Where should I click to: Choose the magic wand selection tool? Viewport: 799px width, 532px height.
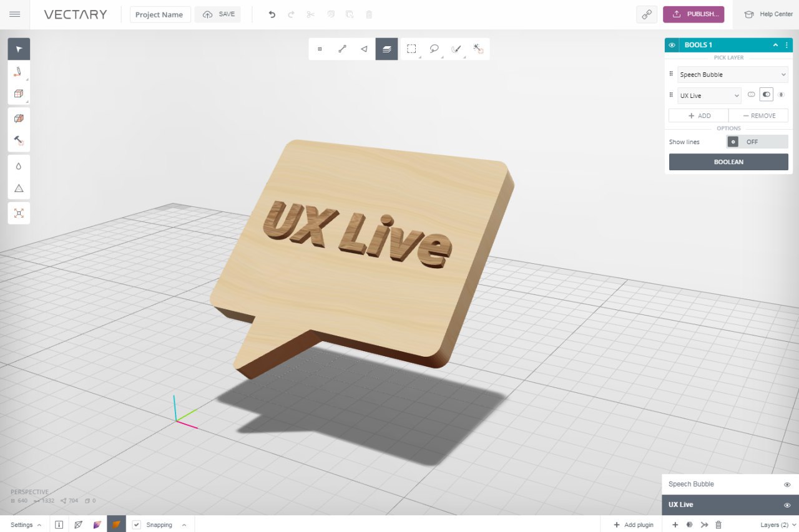478,49
